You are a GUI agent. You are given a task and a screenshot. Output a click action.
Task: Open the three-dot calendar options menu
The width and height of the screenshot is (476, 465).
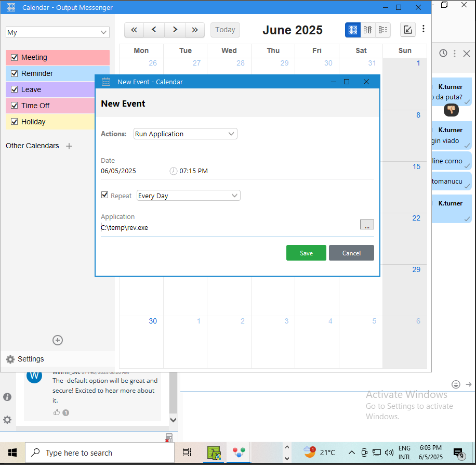424,29
